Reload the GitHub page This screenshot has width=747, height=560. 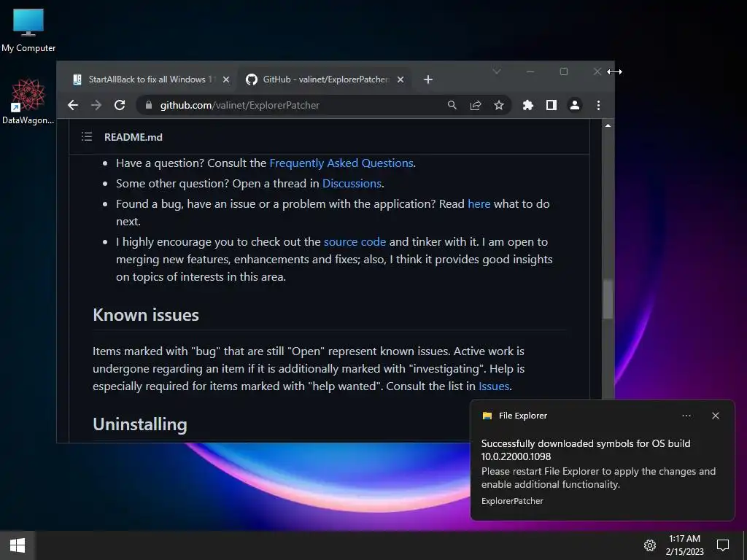coord(120,105)
